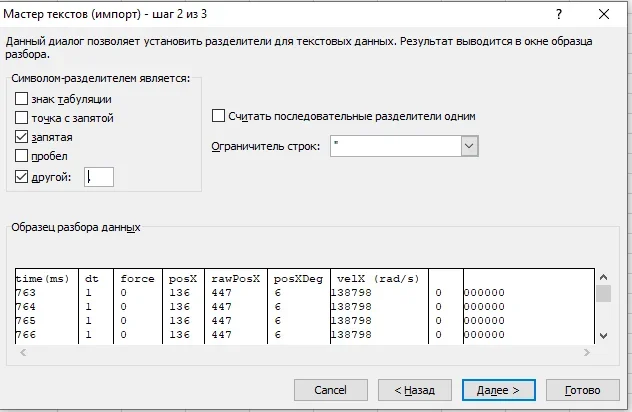The height and width of the screenshot is (412, 632).
Task: Uncheck the 'запятая' delimiter checkbox
Action: tap(23, 137)
